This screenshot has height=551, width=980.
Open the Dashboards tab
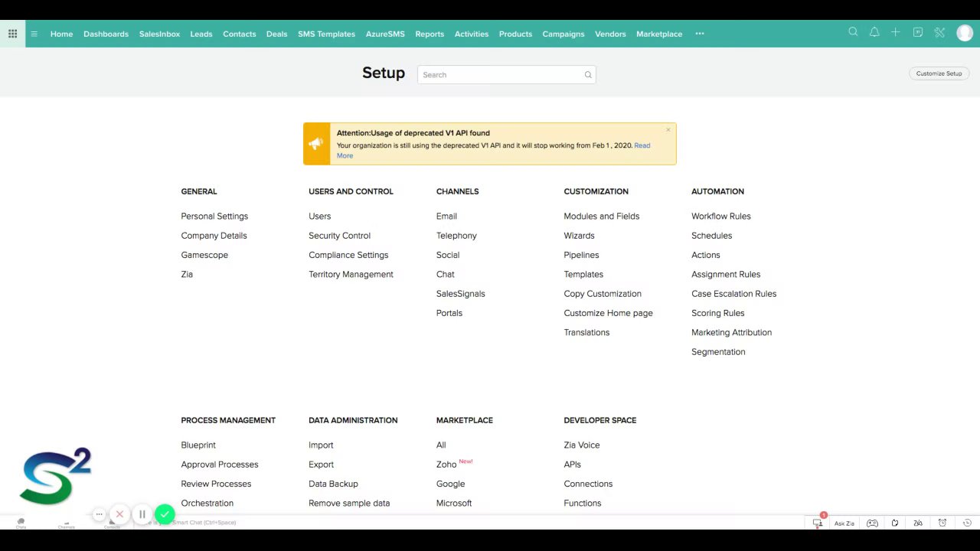(106, 34)
